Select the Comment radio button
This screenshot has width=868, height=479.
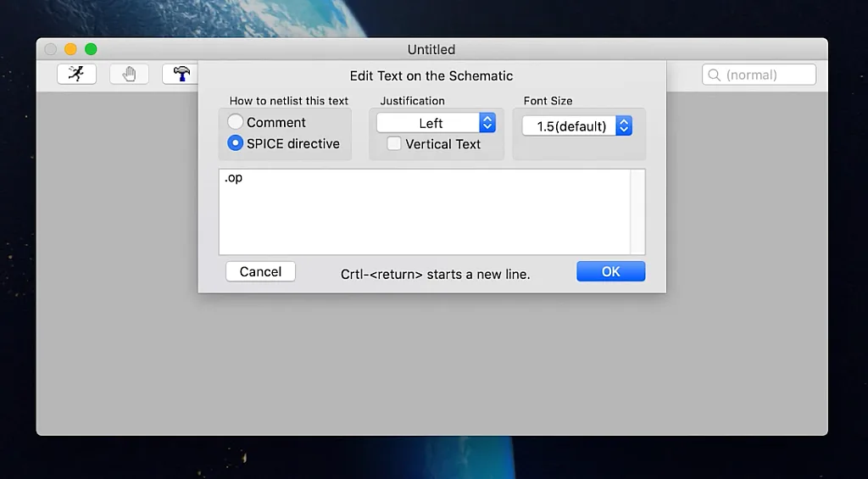click(236, 122)
